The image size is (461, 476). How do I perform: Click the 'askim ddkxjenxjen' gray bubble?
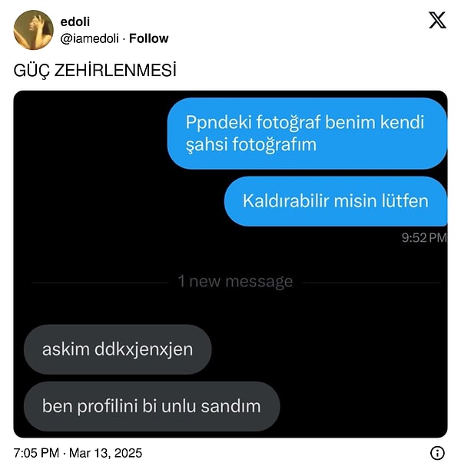(x=118, y=349)
